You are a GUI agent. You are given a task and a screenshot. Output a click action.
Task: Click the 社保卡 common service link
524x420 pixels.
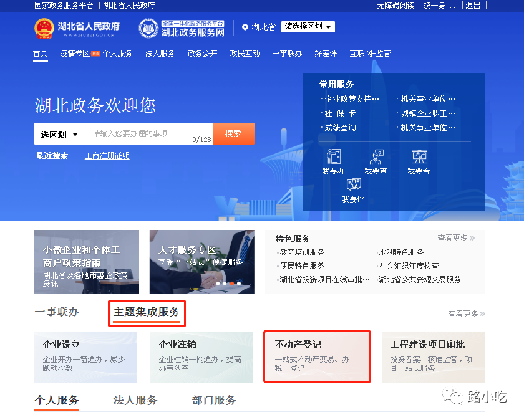click(x=340, y=113)
